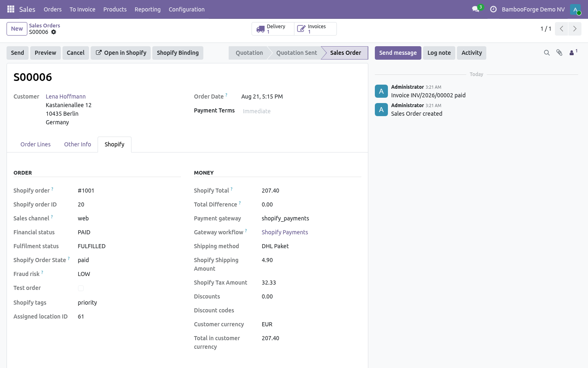
Task: Click Open in Shopify button
Action: point(121,53)
